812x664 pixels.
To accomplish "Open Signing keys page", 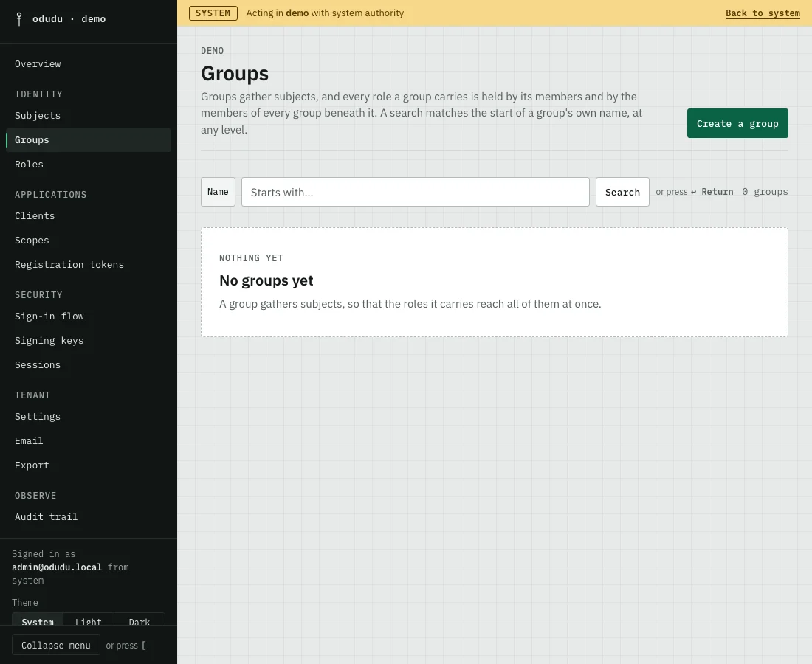I will click(89, 341).
